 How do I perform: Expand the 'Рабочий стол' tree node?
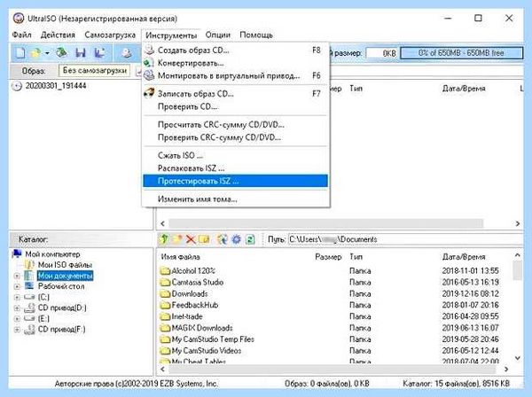click(17, 287)
